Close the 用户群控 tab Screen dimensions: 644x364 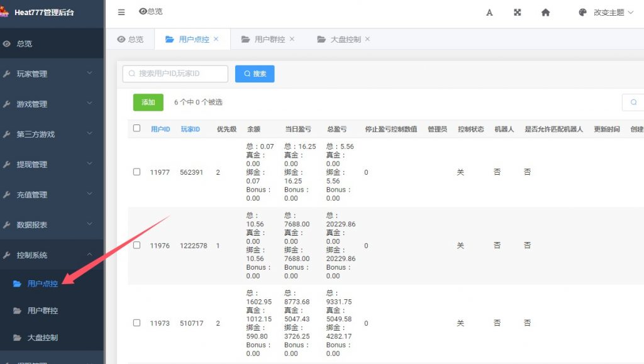click(x=292, y=39)
